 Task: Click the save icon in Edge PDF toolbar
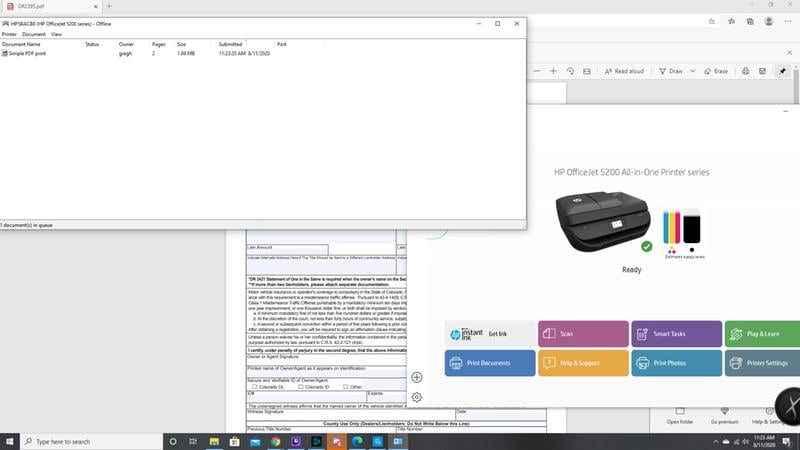[762, 71]
